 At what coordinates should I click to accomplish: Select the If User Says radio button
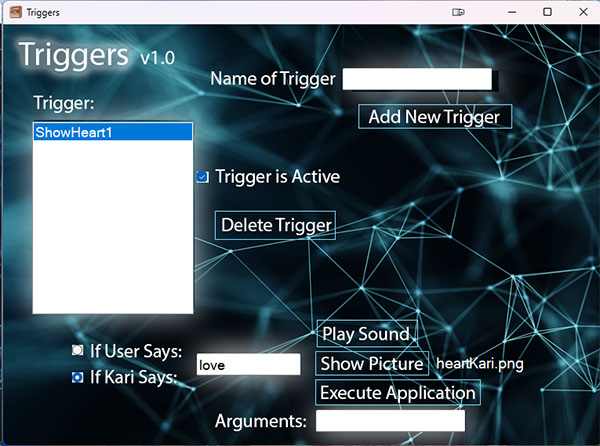pyautogui.click(x=78, y=351)
